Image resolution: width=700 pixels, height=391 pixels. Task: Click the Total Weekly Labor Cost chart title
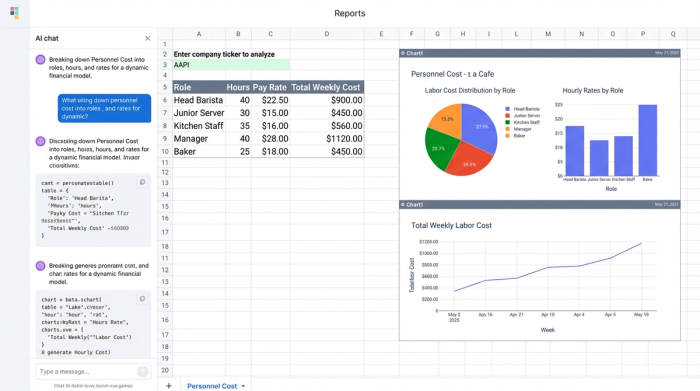[x=451, y=225]
